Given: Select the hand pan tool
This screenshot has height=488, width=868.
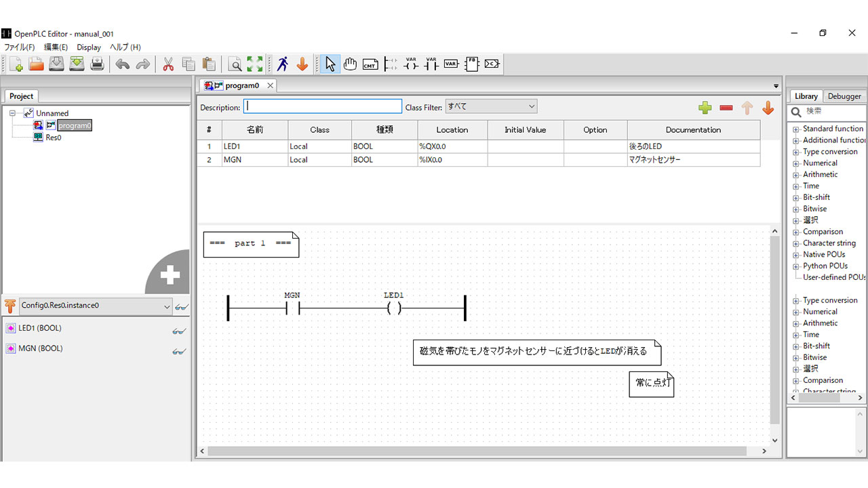Looking at the screenshot, I should click(x=350, y=64).
